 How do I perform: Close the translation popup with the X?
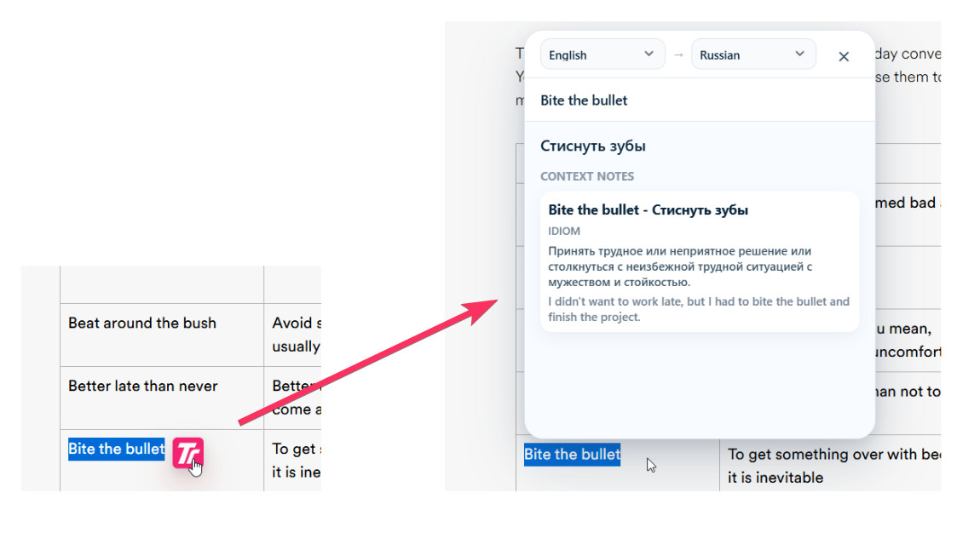[843, 57]
